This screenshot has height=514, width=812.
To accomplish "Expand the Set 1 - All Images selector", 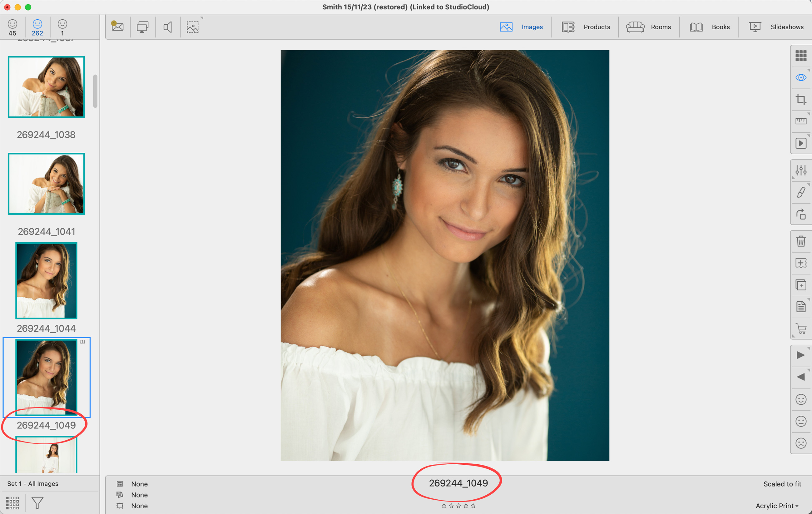I will [33, 483].
